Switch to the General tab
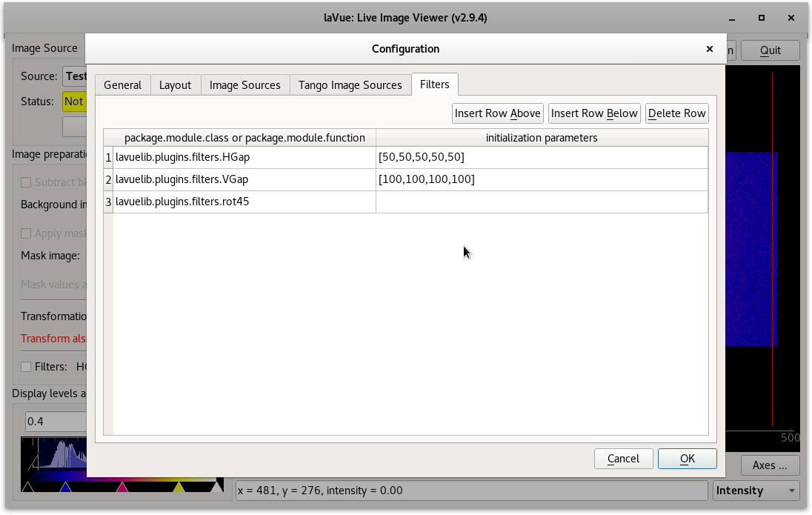This screenshot has width=812, height=515. click(x=122, y=84)
